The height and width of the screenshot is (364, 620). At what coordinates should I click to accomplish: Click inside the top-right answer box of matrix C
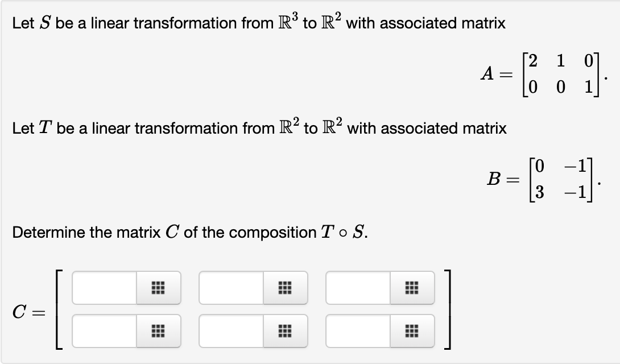click(x=357, y=288)
